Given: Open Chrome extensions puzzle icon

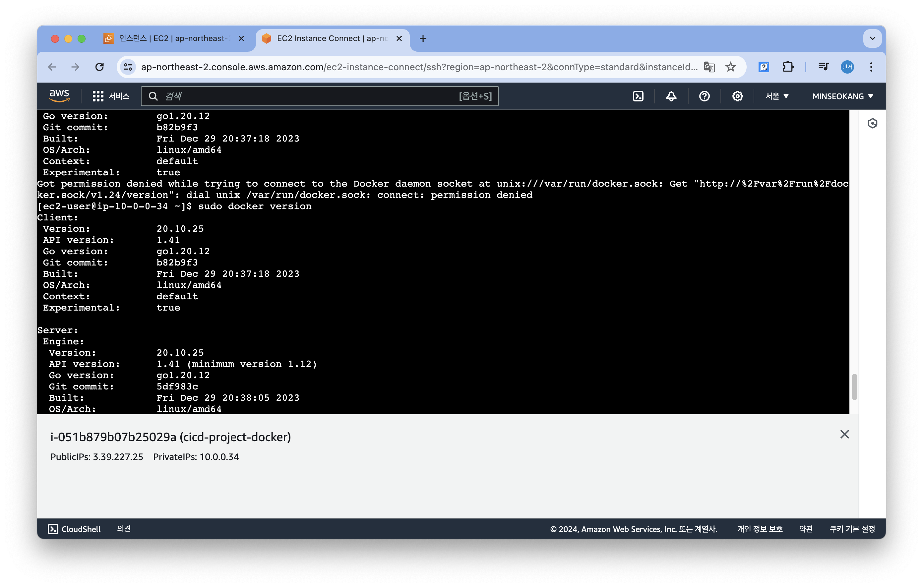Looking at the screenshot, I should tap(788, 67).
